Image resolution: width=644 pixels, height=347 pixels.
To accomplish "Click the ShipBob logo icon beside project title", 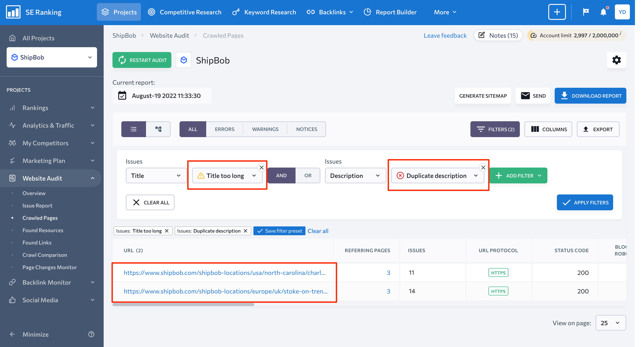I will [184, 60].
